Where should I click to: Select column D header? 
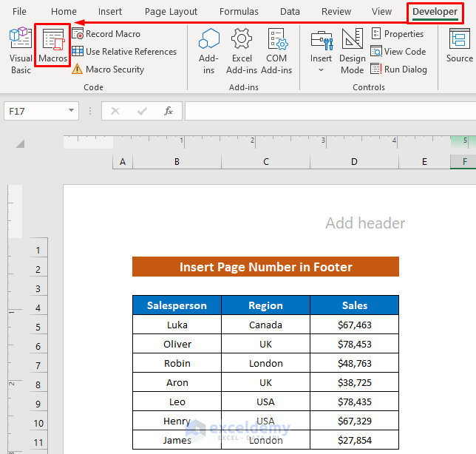[354, 162]
